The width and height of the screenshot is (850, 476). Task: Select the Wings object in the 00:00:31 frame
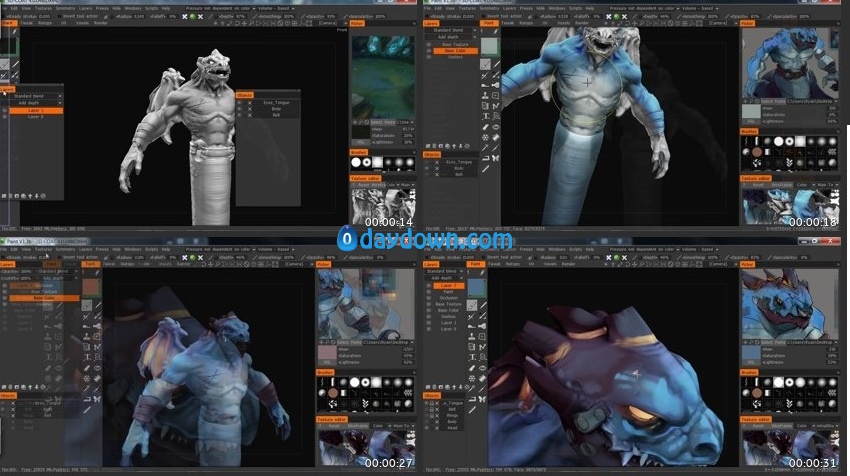click(452, 415)
